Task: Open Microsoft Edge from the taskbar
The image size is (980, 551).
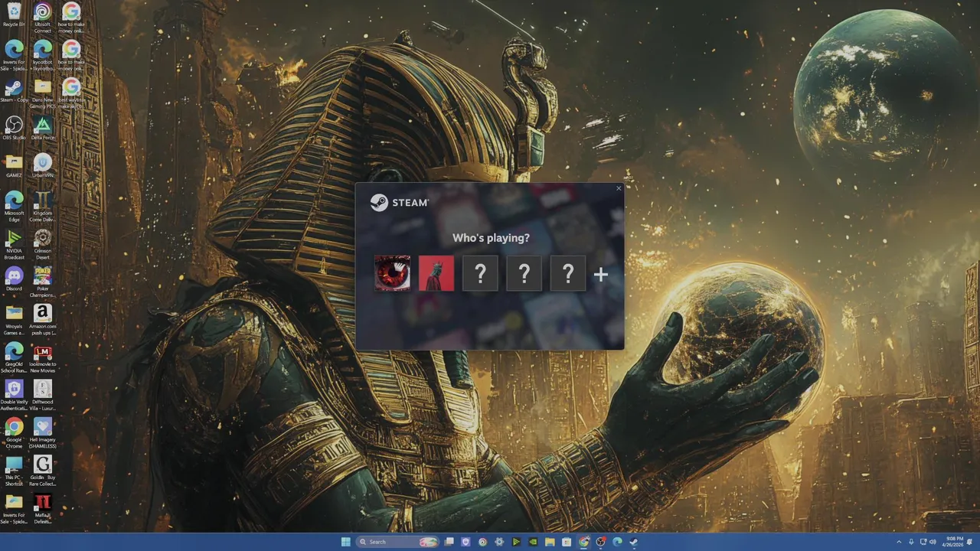Action: pyautogui.click(x=617, y=542)
